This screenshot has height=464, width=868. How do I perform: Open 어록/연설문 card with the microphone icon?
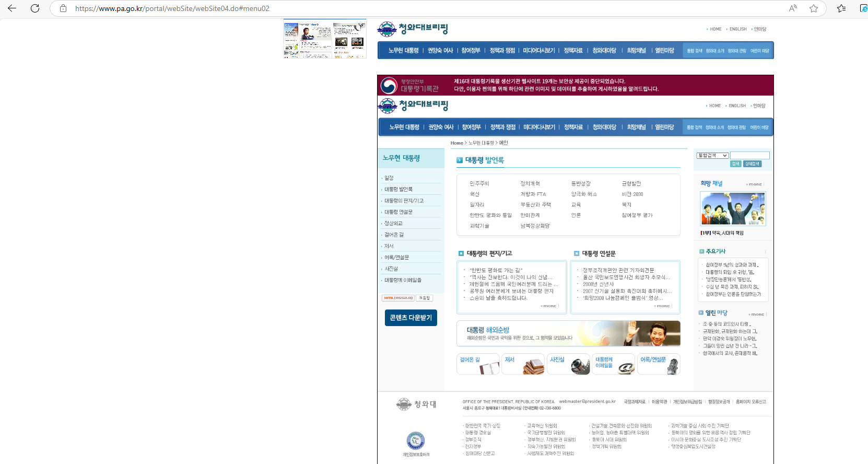click(x=659, y=364)
